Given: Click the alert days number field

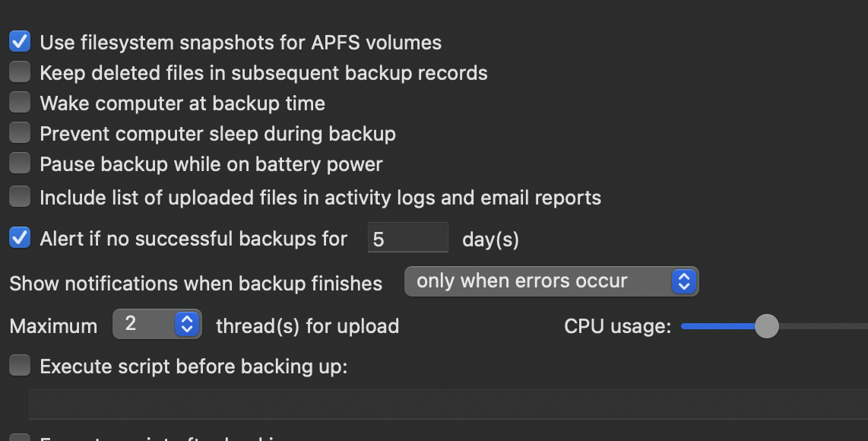Looking at the screenshot, I should pos(407,239).
